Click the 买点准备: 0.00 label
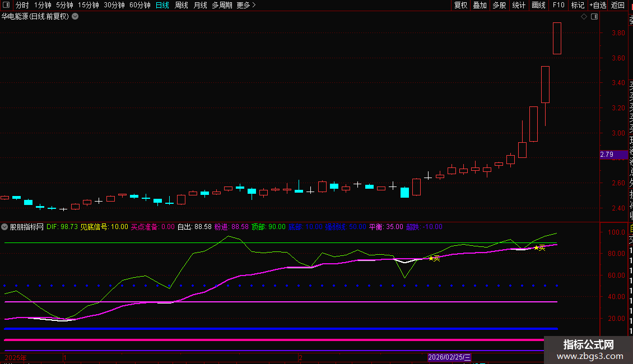This screenshot has width=633, height=364. tap(152, 227)
